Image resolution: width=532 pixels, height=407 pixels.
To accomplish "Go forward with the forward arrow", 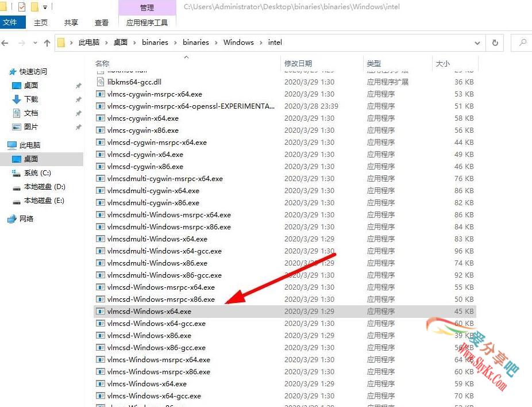I will pos(21,43).
